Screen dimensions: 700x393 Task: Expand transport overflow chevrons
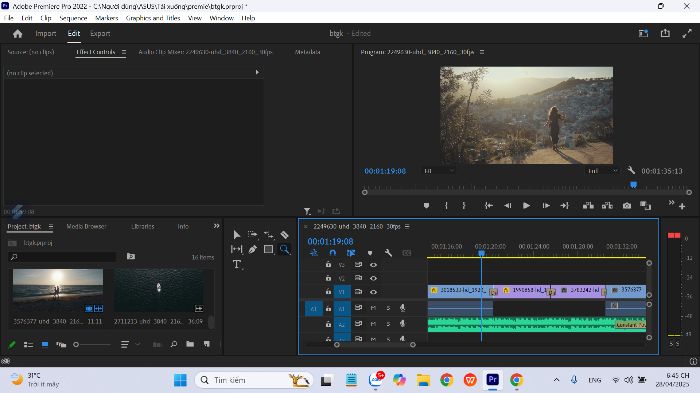pyautogui.click(x=671, y=203)
